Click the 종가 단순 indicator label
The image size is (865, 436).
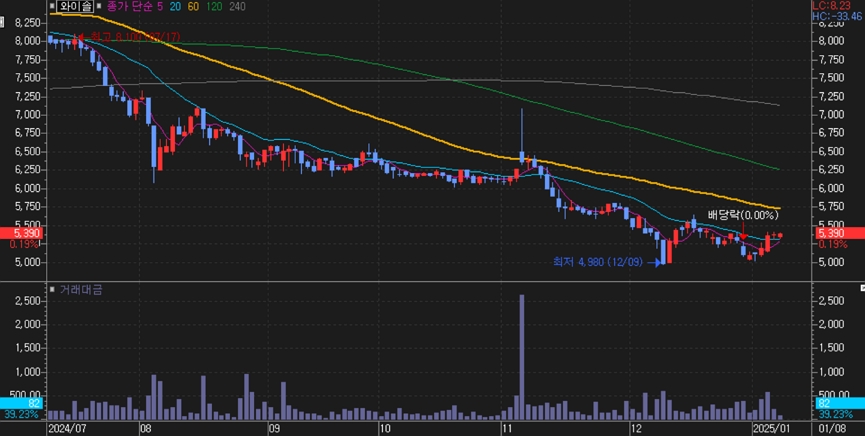pyautogui.click(x=130, y=7)
